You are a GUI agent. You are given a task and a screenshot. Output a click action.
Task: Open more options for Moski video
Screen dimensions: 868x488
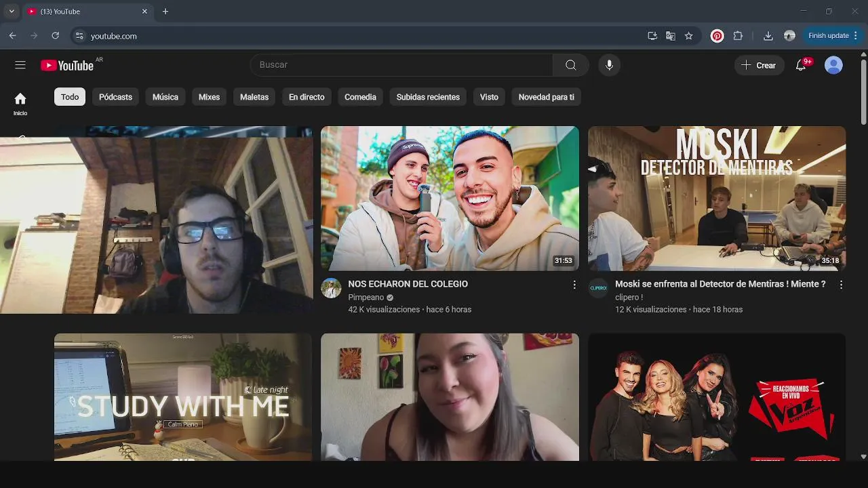coord(841,285)
